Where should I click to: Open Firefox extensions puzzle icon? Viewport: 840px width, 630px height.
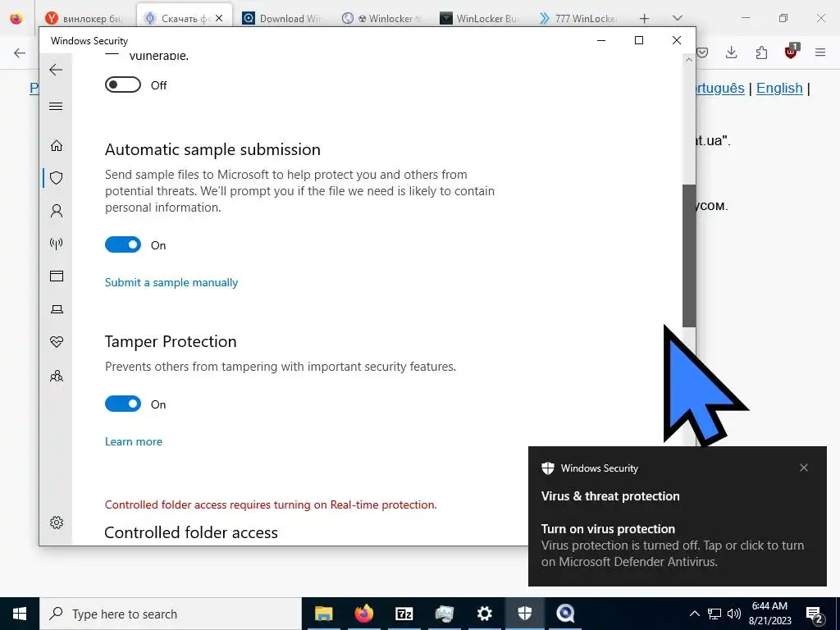point(761,52)
